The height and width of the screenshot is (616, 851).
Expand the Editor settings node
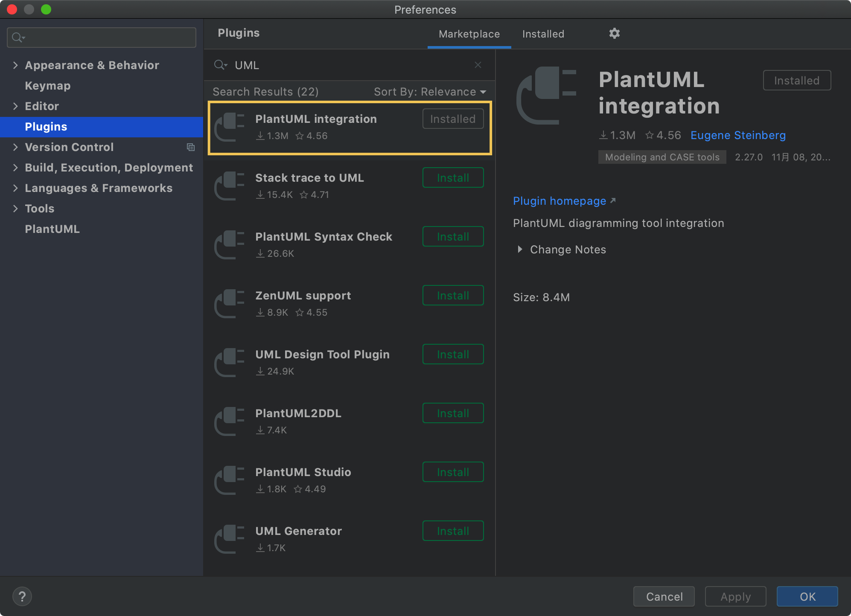pos(15,106)
